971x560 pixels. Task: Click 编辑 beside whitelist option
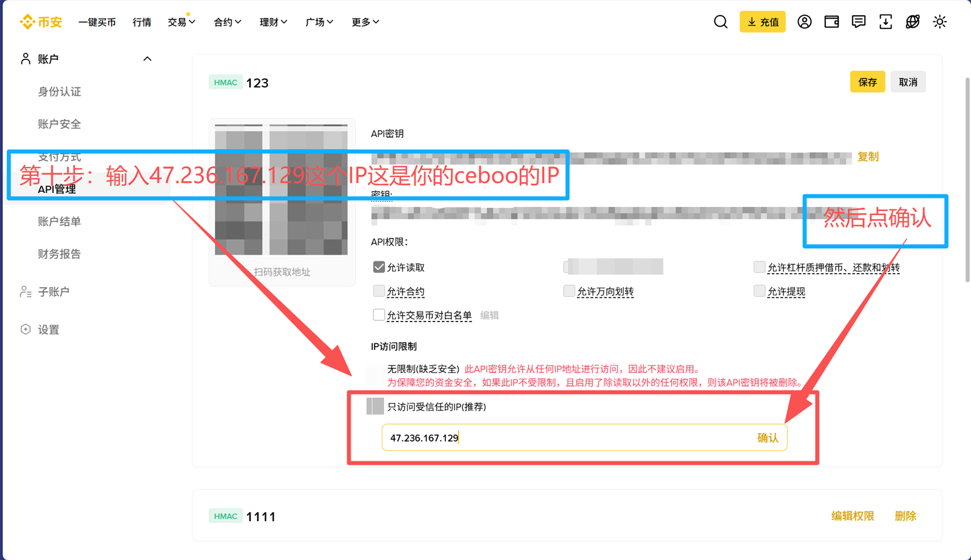[x=489, y=315]
